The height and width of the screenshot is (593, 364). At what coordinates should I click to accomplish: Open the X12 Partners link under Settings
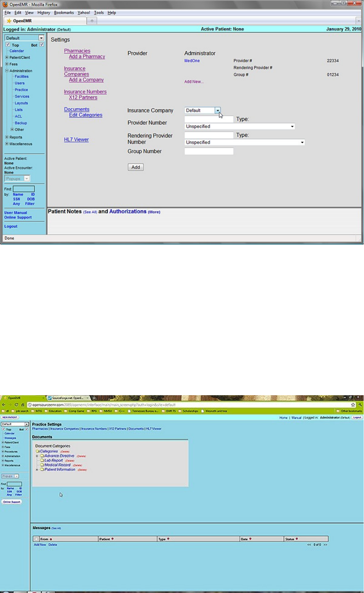[83, 97]
